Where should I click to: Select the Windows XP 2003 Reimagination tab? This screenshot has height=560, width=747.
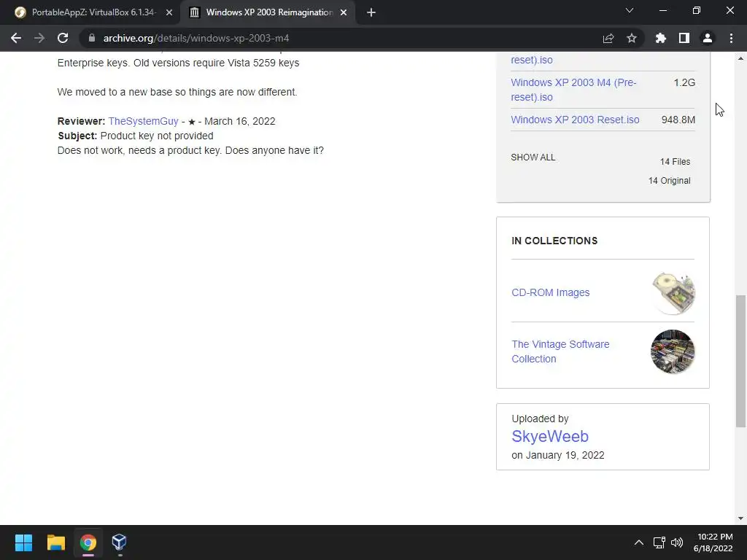click(x=267, y=12)
